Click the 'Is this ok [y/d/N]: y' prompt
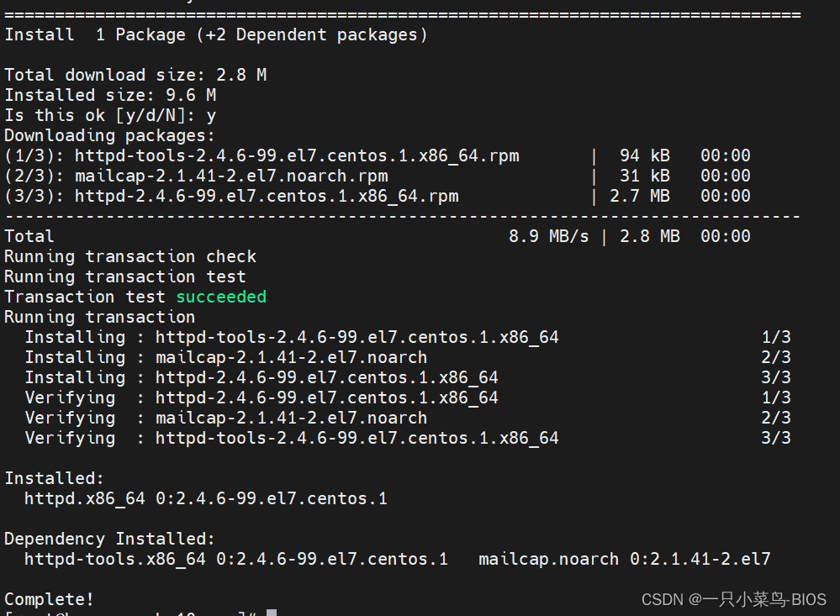This screenshot has width=840, height=616. pyautogui.click(x=110, y=116)
